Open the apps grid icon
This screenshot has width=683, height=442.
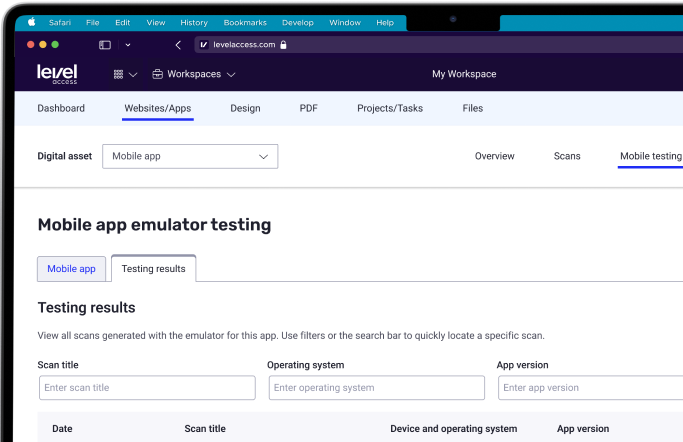118,74
